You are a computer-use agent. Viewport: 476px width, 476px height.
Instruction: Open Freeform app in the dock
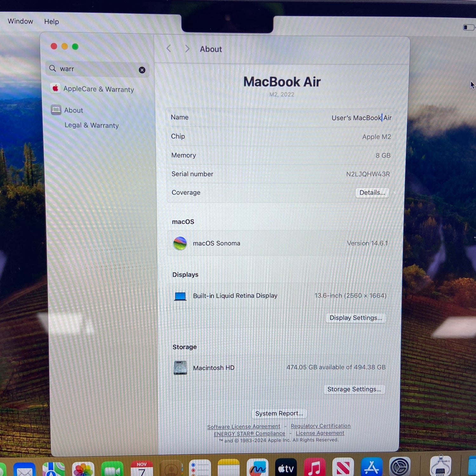(257, 468)
